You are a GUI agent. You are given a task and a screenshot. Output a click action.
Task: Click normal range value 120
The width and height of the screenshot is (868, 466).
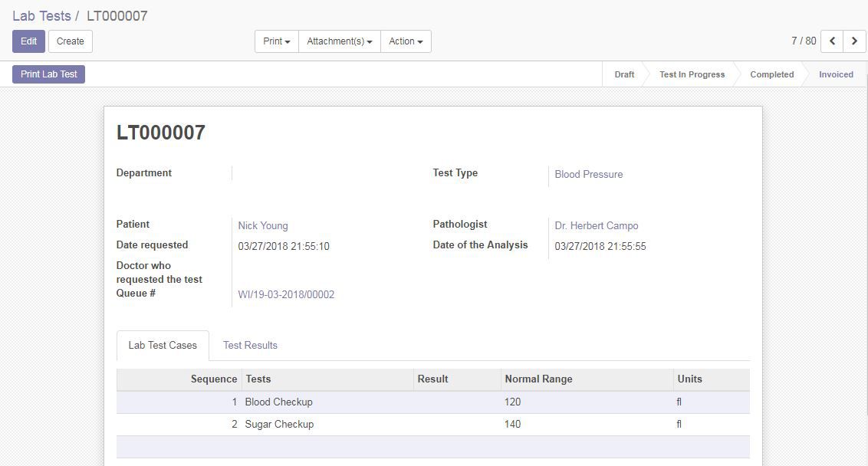click(x=513, y=402)
